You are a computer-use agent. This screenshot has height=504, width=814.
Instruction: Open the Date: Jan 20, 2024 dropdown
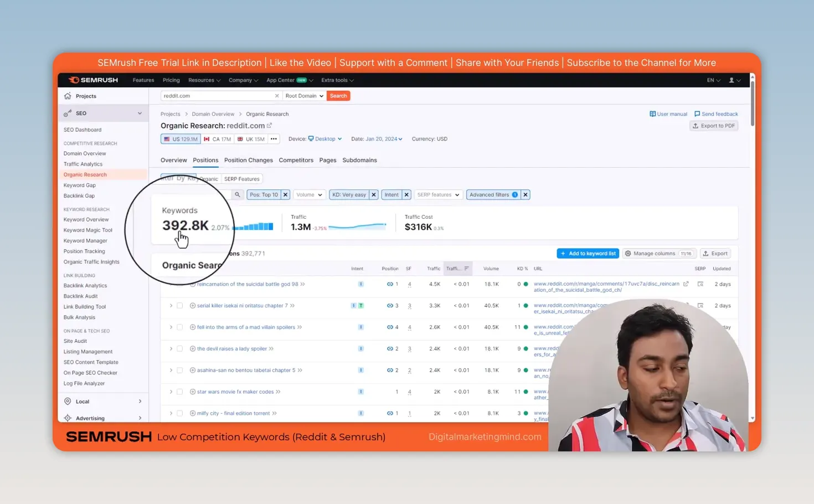pyautogui.click(x=377, y=139)
